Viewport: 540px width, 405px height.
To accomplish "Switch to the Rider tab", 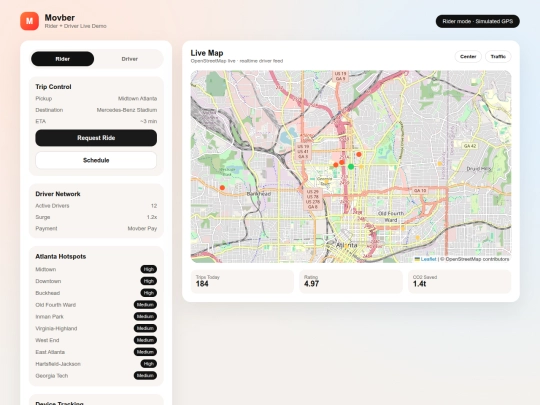I will click(62, 59).
